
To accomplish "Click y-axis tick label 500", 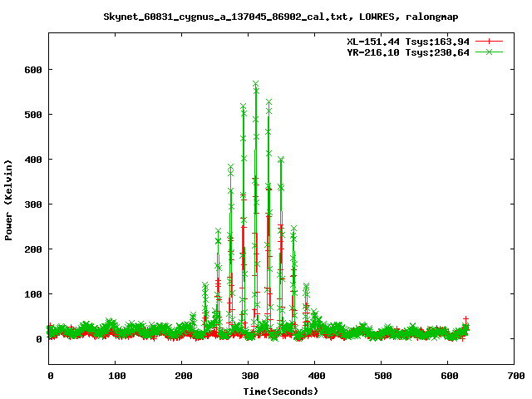I will [x=33, y=115].
